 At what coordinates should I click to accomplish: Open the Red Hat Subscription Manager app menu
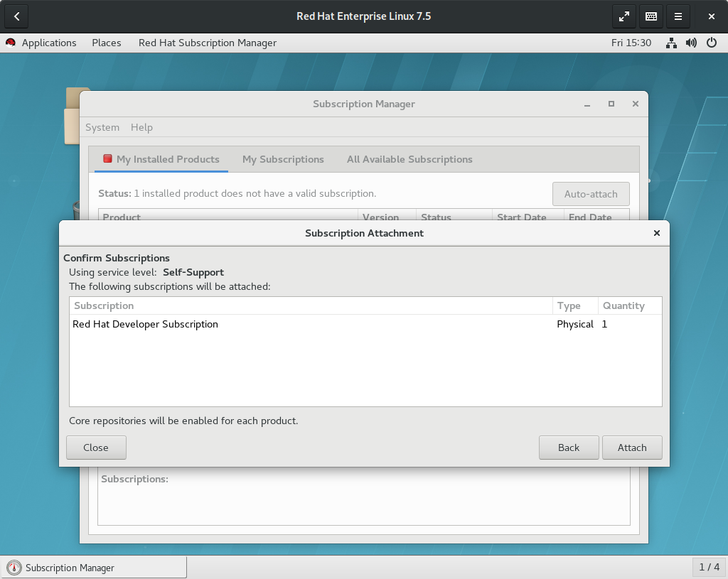[208, 43]
